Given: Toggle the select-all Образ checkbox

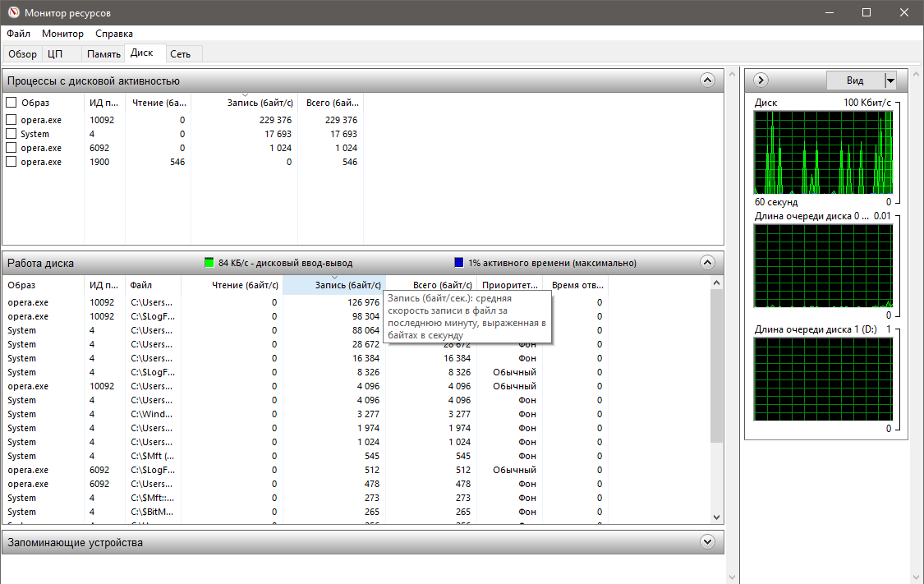Looking at the screenshot, I should click(x=11, y=103).
